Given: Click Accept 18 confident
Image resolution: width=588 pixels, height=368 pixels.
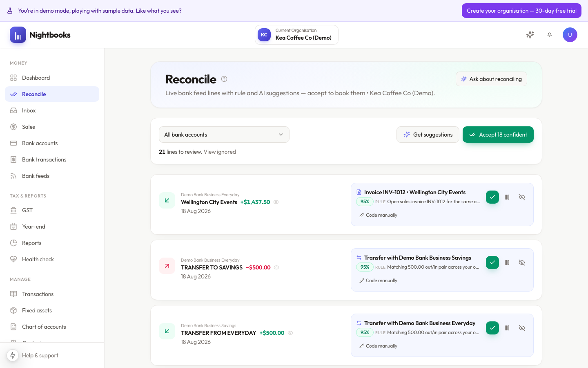Looking at the screenshot, I should 498,135.
